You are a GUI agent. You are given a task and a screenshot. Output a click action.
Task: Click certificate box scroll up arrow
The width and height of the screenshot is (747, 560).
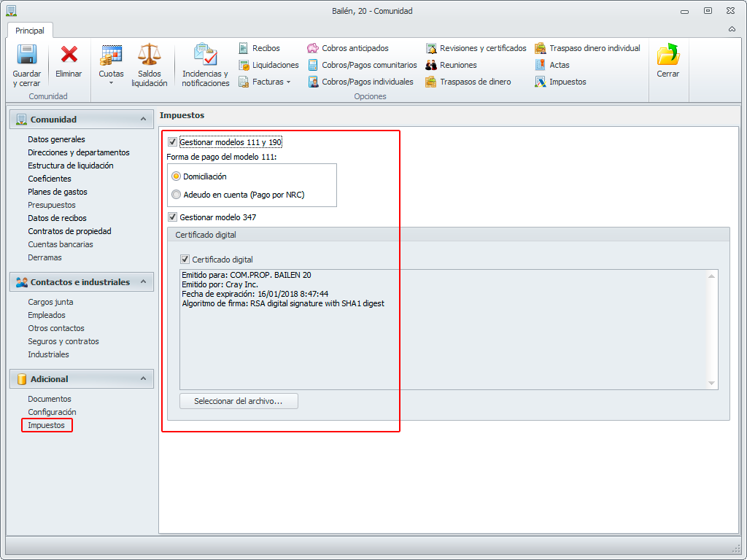711,276
